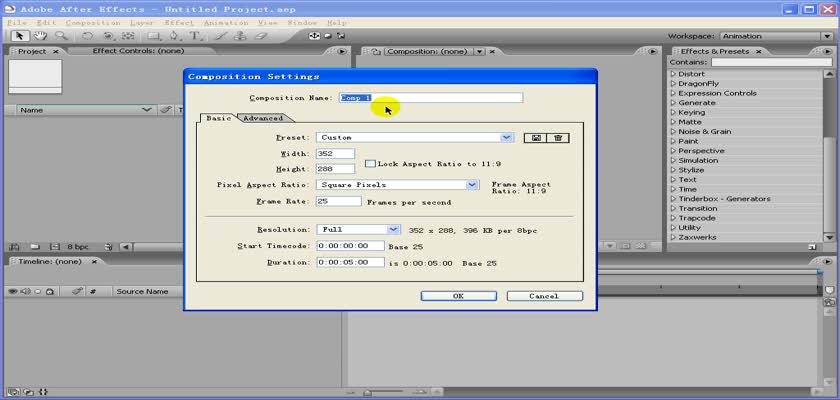The height and width of the screenshot is (400, 840).
Task: Select the Brush tool
Action: (x=220, y=36)
